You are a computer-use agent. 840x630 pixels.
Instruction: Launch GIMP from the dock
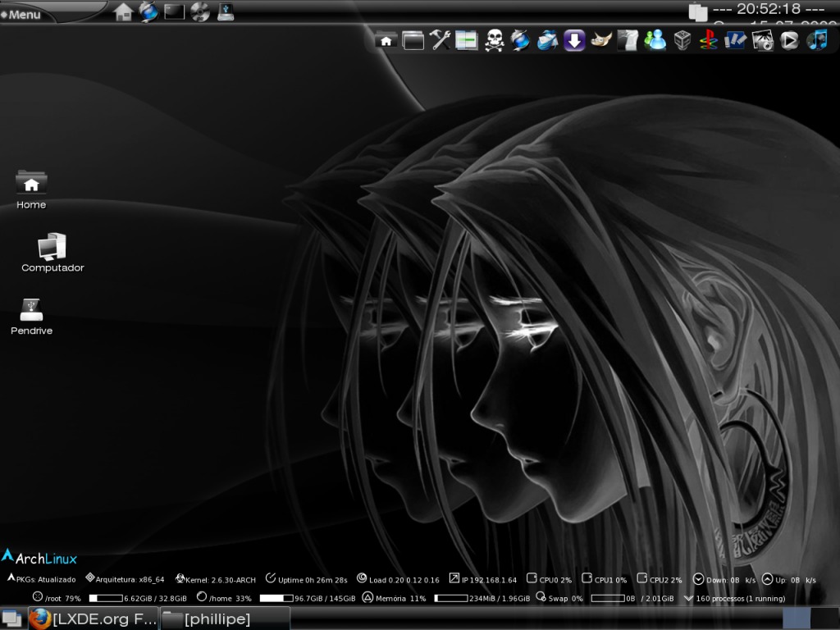pos(601,40)
